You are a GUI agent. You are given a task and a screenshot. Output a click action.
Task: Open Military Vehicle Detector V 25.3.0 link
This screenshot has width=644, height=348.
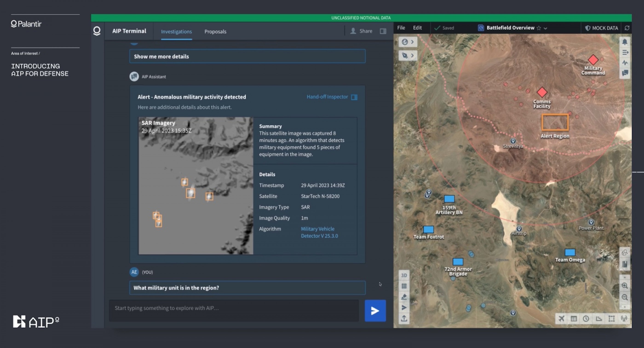click(x=319, y=232)
